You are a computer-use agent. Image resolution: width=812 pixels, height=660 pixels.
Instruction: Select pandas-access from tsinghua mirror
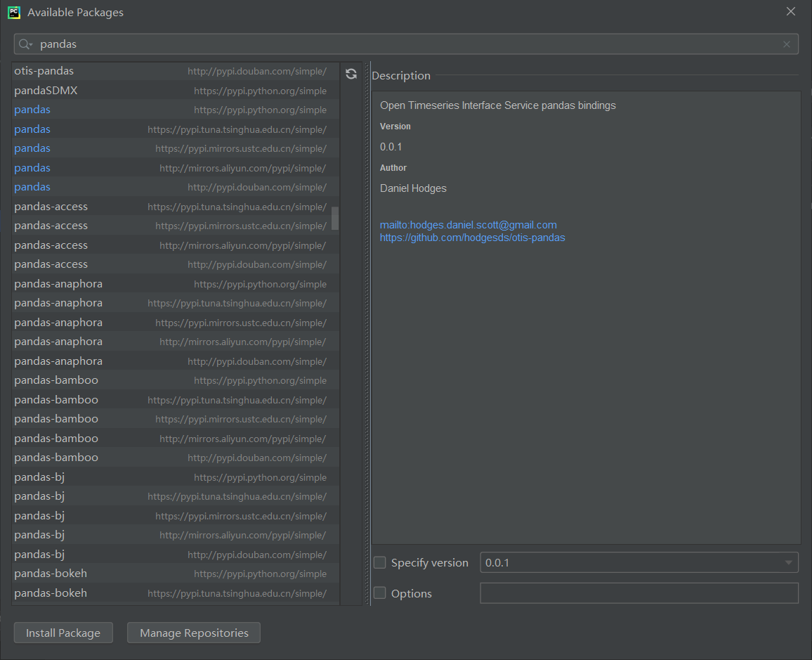click(176, 206)
